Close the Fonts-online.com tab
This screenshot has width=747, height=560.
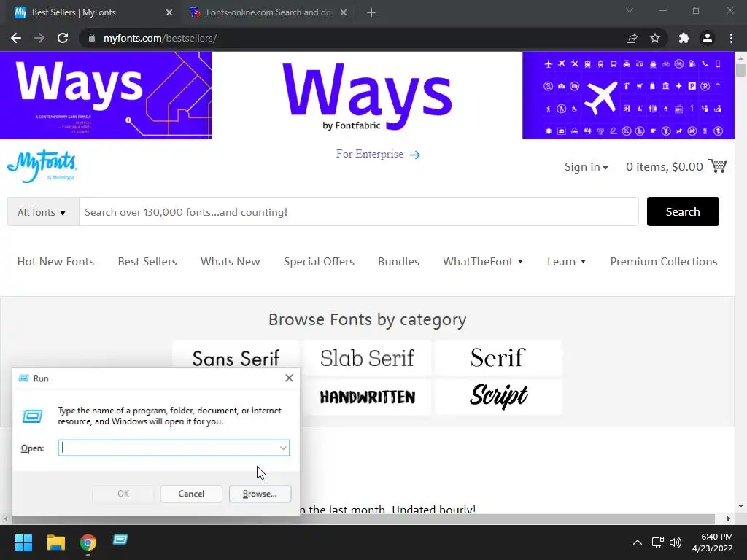344,12
